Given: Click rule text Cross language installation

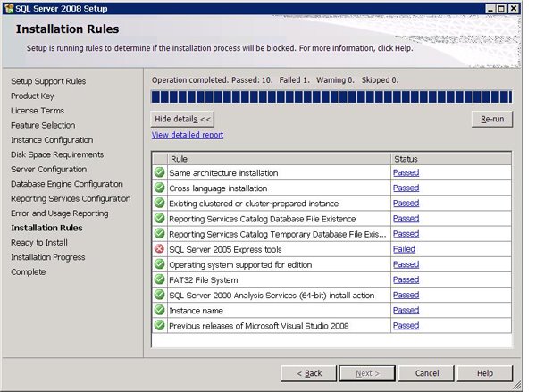Looking at the screenshot, I should 218,188.
